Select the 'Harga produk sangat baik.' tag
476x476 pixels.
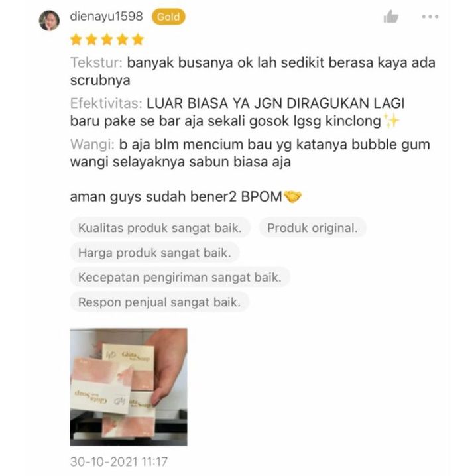(x=154, y=253)
